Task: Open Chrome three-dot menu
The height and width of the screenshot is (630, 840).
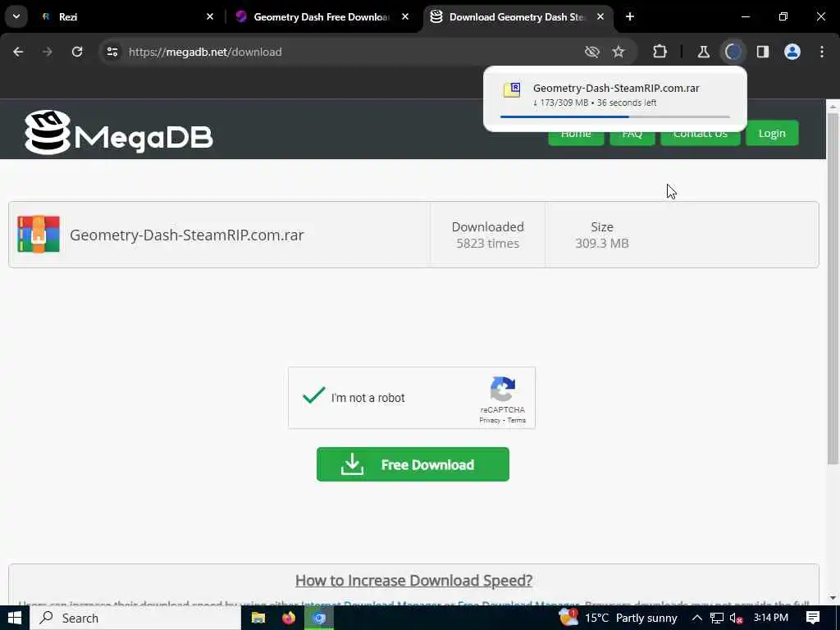Action: coord(822,52)
